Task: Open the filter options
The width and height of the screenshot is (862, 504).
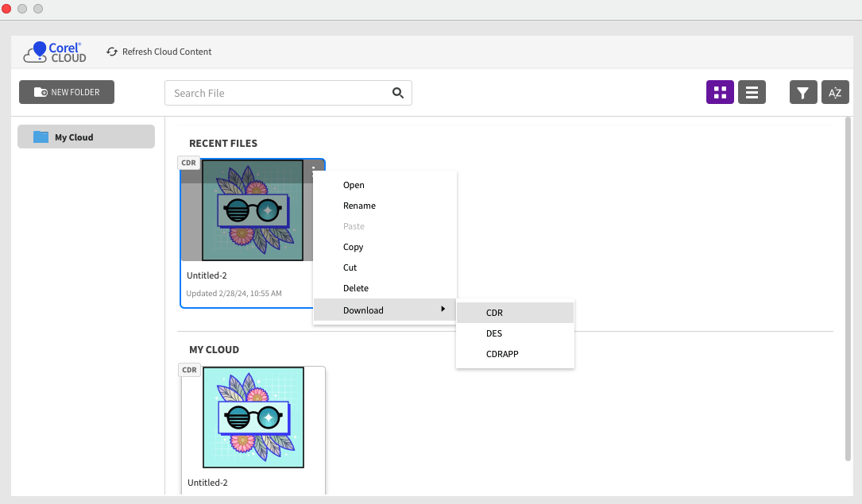Action: click(802, 93)
